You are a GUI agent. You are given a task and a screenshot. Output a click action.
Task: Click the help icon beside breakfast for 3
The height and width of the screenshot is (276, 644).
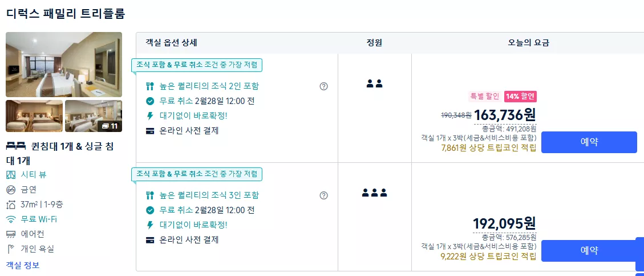click(323, 195)
